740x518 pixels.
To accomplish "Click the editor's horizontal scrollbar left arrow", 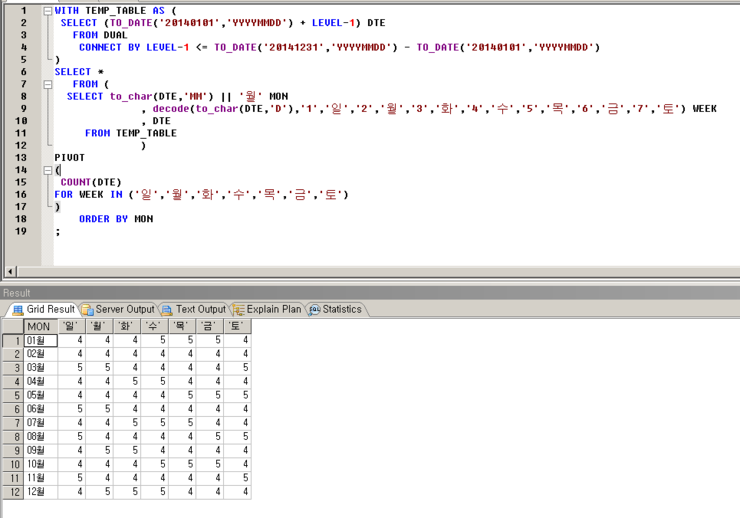I will pos(10,272).
